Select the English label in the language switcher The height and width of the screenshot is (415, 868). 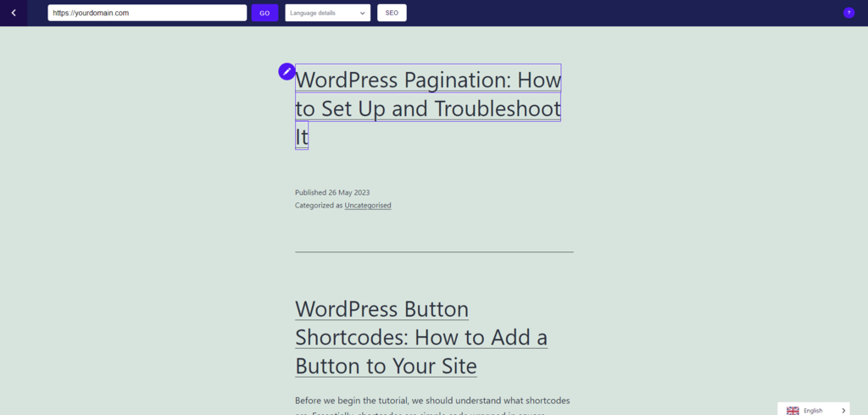click(813, 411)
